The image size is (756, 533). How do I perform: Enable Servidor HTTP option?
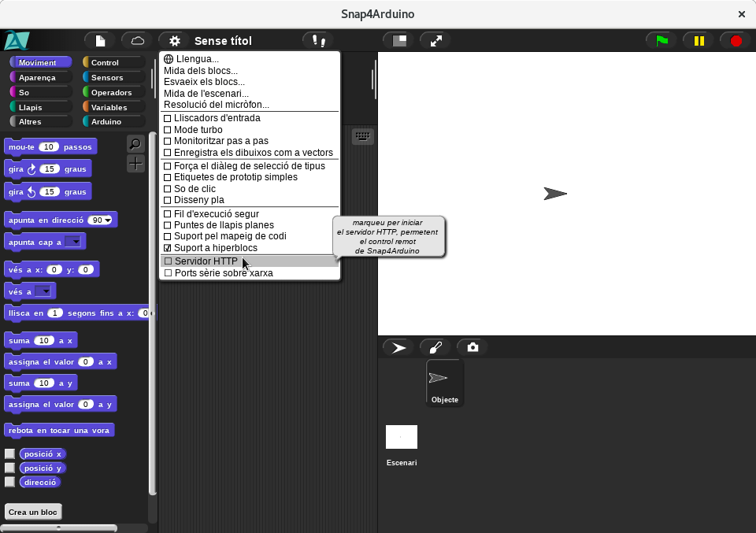(250, 261)
